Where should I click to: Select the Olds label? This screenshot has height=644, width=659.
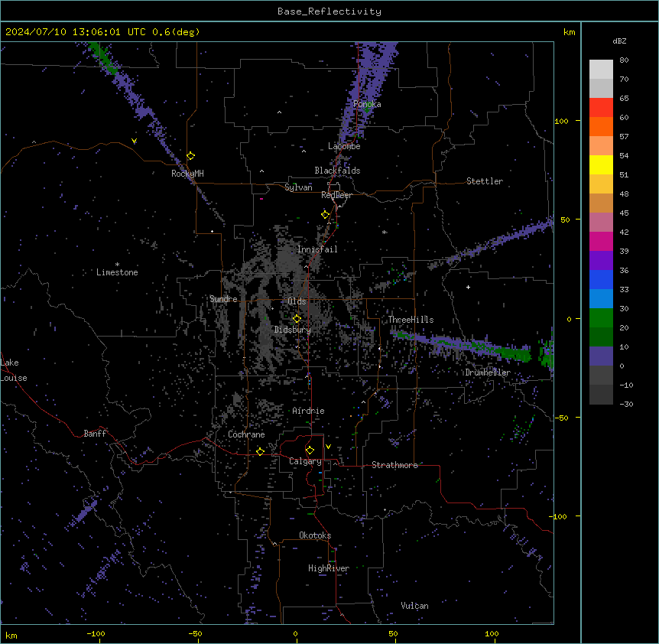297,301
